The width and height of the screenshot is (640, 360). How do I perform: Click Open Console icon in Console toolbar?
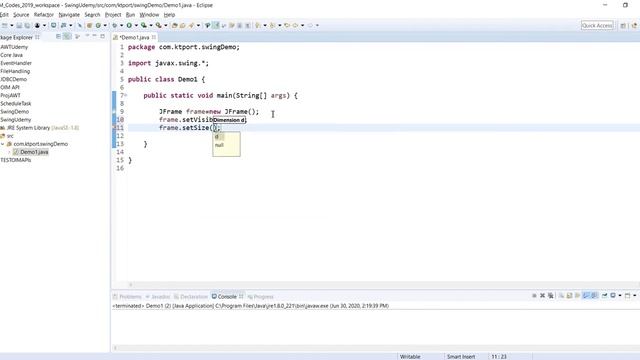coord(628,296)
